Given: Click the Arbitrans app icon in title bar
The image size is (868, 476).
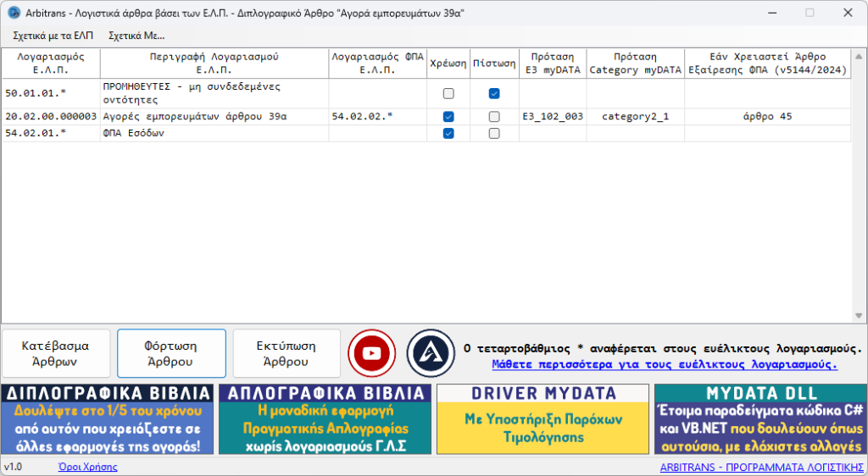Looking at the screenshot, I should tap(14, 14).
